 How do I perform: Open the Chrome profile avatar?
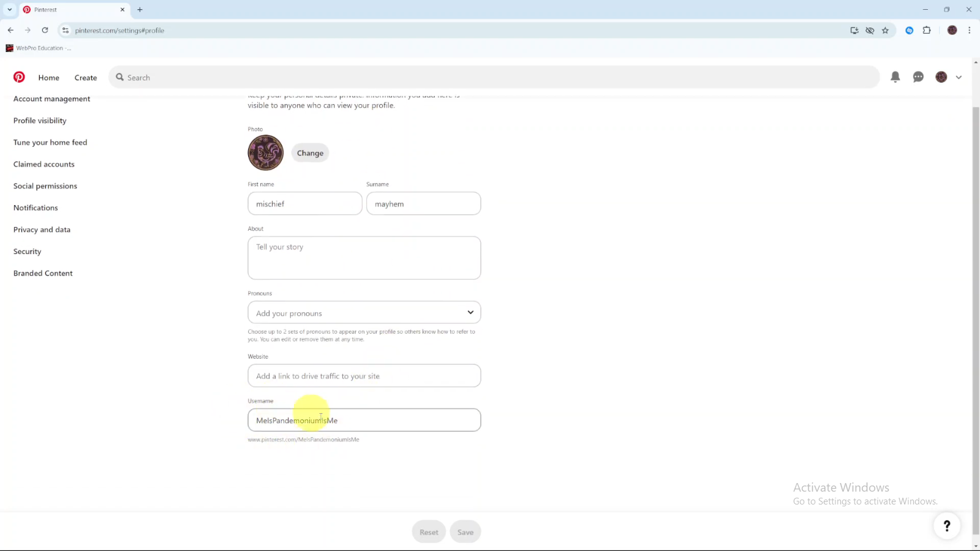[x=952, y=30]
